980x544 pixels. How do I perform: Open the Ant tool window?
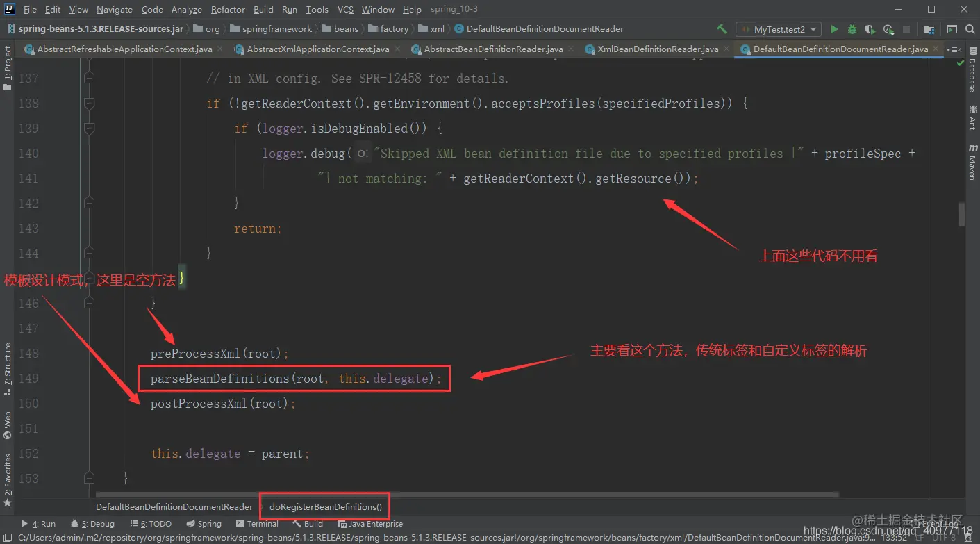click(x=972, y=118)
